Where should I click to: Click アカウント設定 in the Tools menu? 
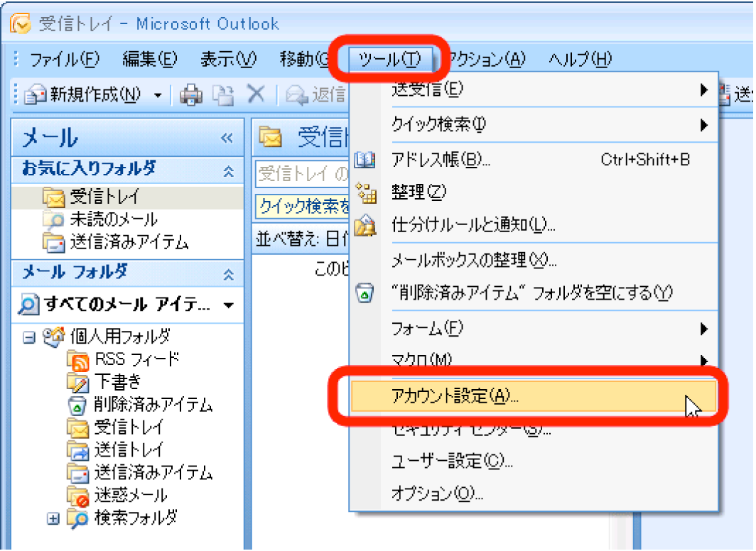coord(455,396)
